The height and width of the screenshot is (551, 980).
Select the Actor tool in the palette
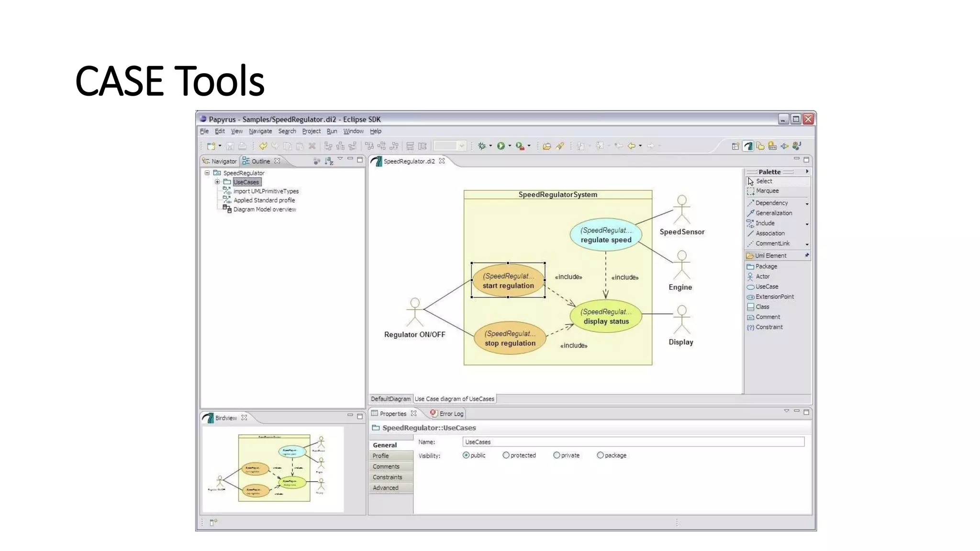[762, 276]
